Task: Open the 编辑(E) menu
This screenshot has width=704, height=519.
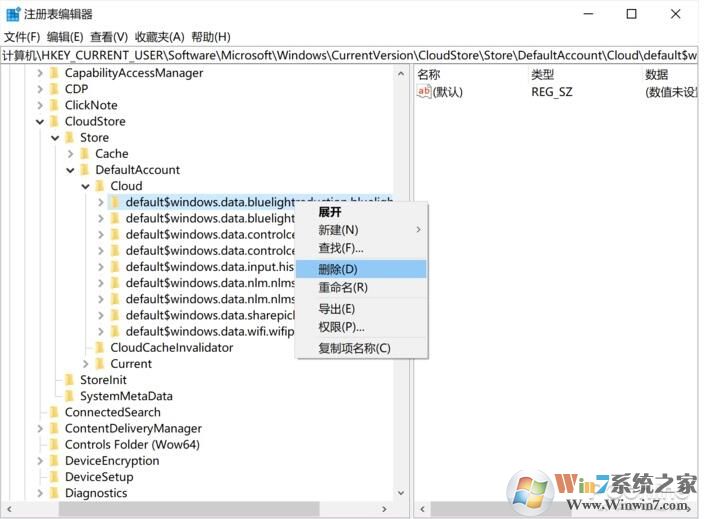Action: click(65, 37)
